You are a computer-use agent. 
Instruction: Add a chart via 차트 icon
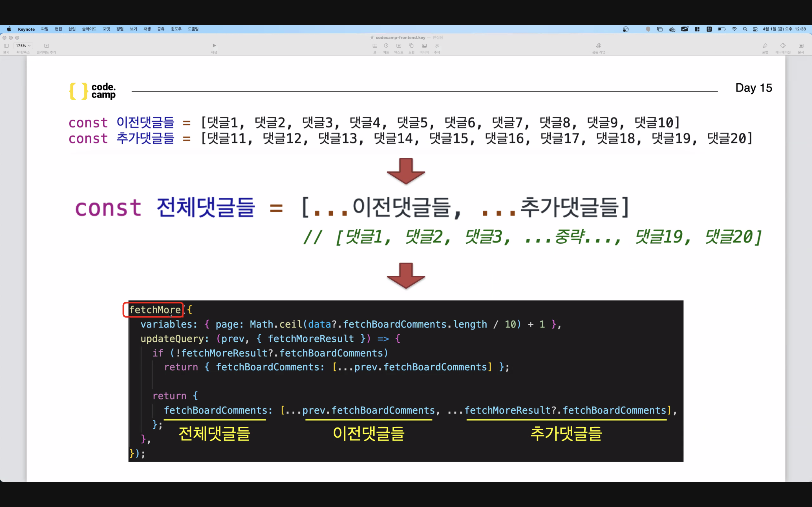click(x=386, y=46)
